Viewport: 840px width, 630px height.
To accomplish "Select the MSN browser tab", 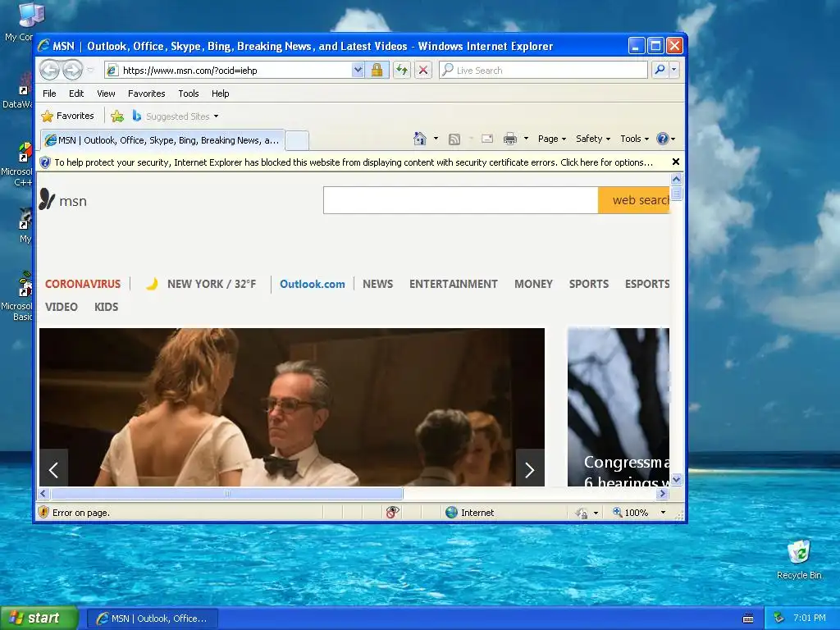I will point(162,140).
